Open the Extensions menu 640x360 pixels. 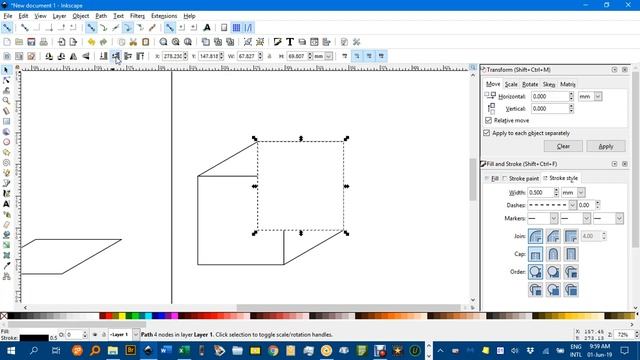[x=164, y=16]
